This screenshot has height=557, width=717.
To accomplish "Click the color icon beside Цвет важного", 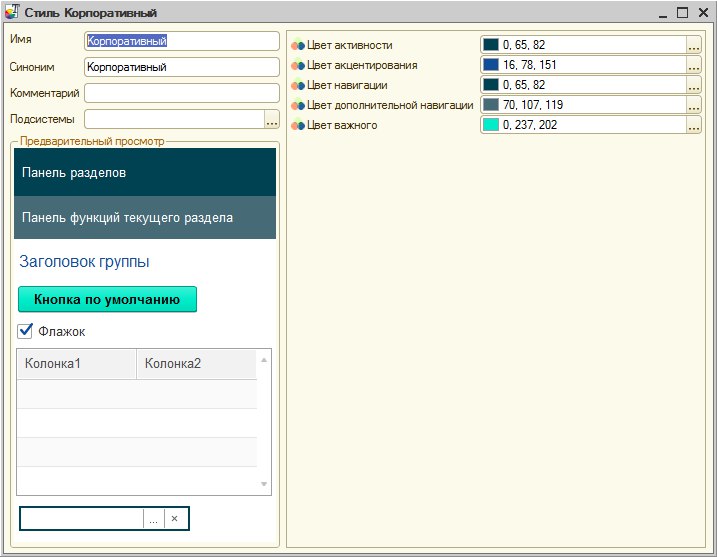I will pos(298,125).
